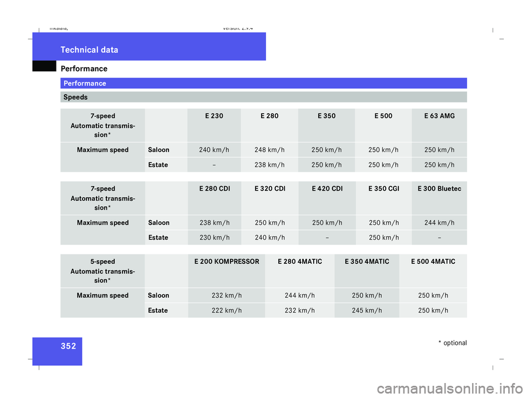Image resolution: width=532 pixels, height=398 pixels.
Task: Click the 'E 500 4MATIC' column header
Action: (x=433, y=262)
